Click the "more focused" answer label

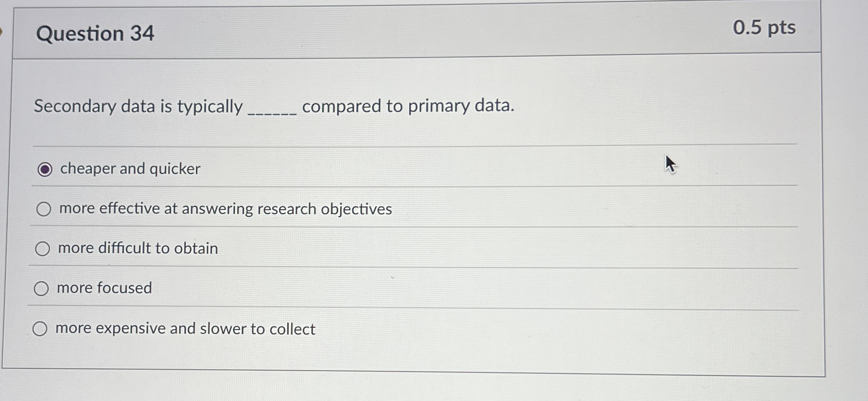point(104,288)
